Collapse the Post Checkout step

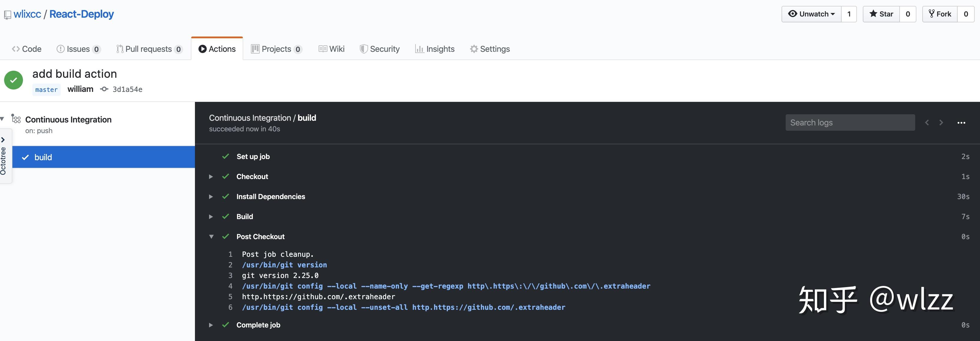211,236
